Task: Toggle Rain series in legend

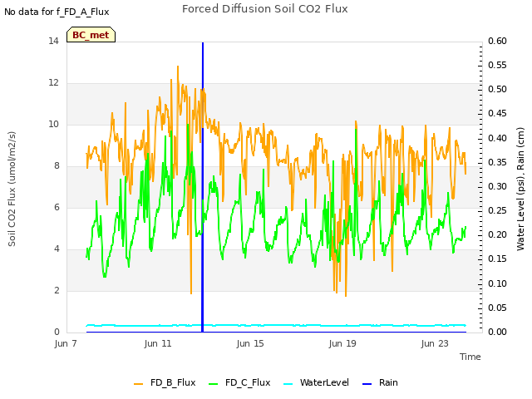Action: (x=380, y=382)
